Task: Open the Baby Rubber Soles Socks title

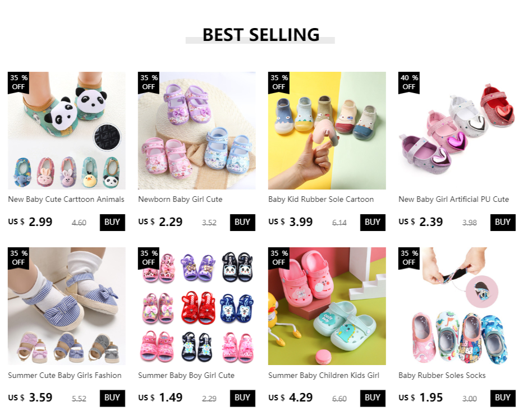Action: [442, 375]
